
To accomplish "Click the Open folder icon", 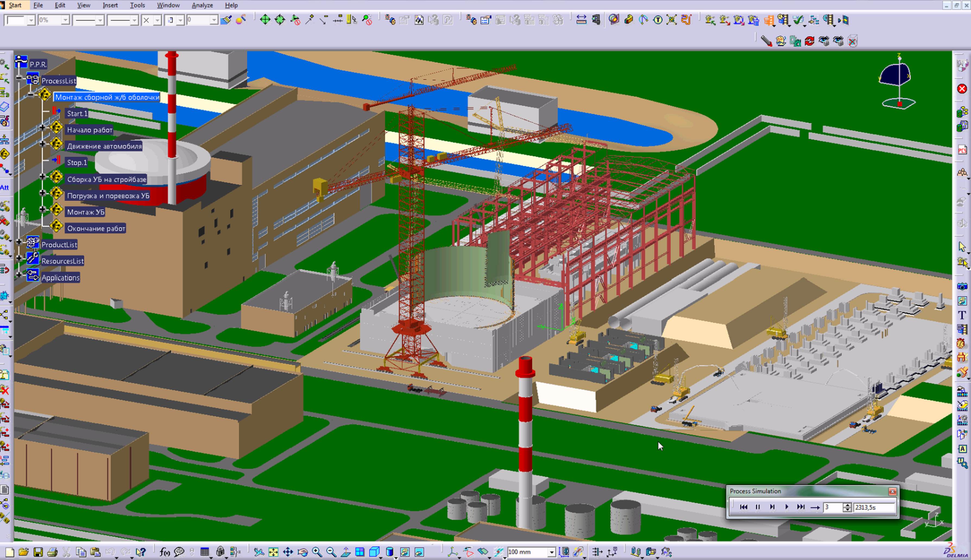I will point(23,552).
